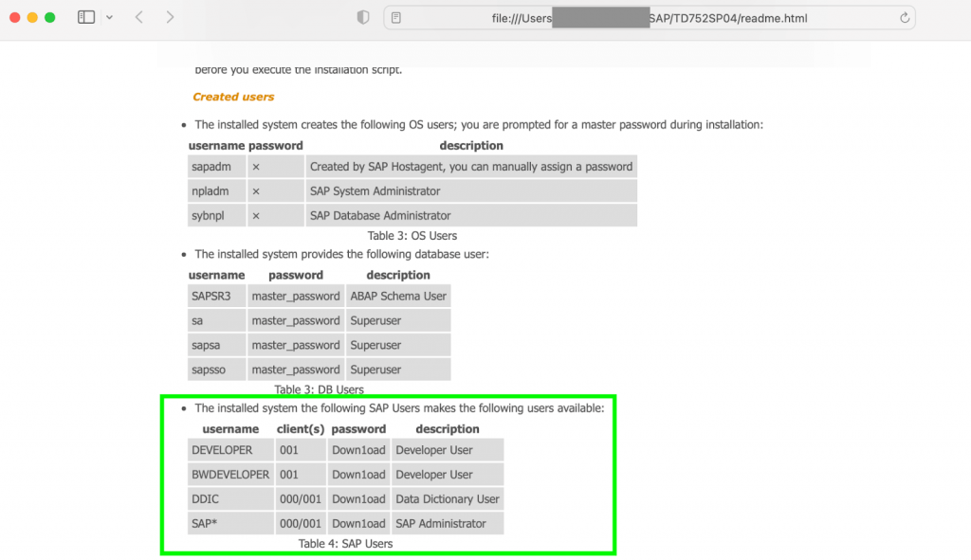Click the address bar with readme.html URL
The image size is (971, 560).
pyautogui.click(x=649, y=18)
